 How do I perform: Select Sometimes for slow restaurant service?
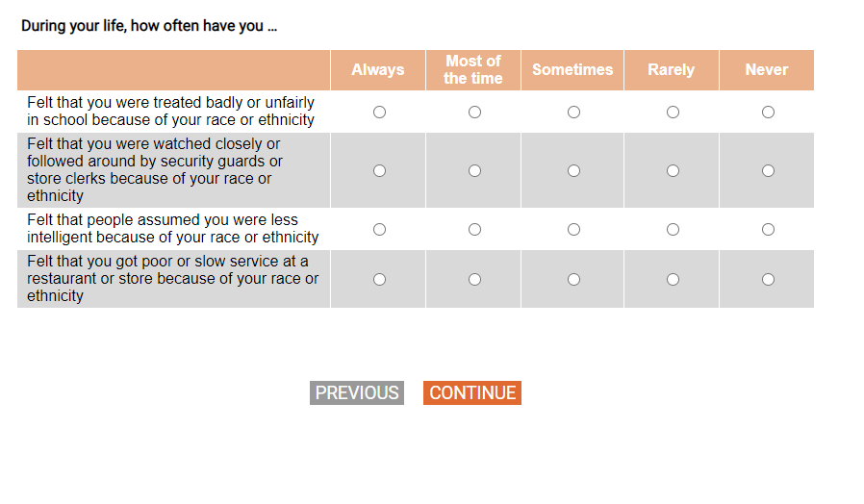pyautogui.click(x=573, y=280)
